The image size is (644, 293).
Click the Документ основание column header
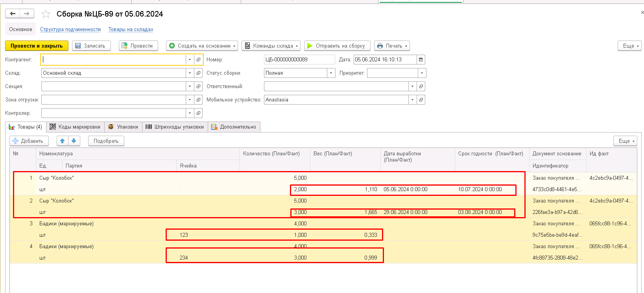click(x=557, y=154)
